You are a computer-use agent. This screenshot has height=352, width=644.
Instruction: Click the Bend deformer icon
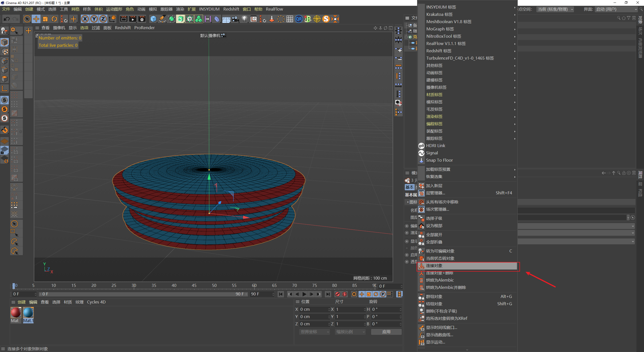217,19
